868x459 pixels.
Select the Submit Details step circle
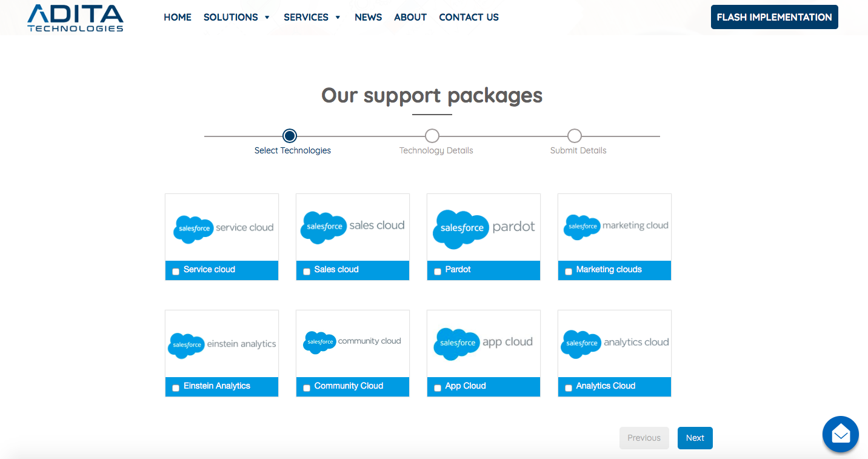click(x=575, y=136)
